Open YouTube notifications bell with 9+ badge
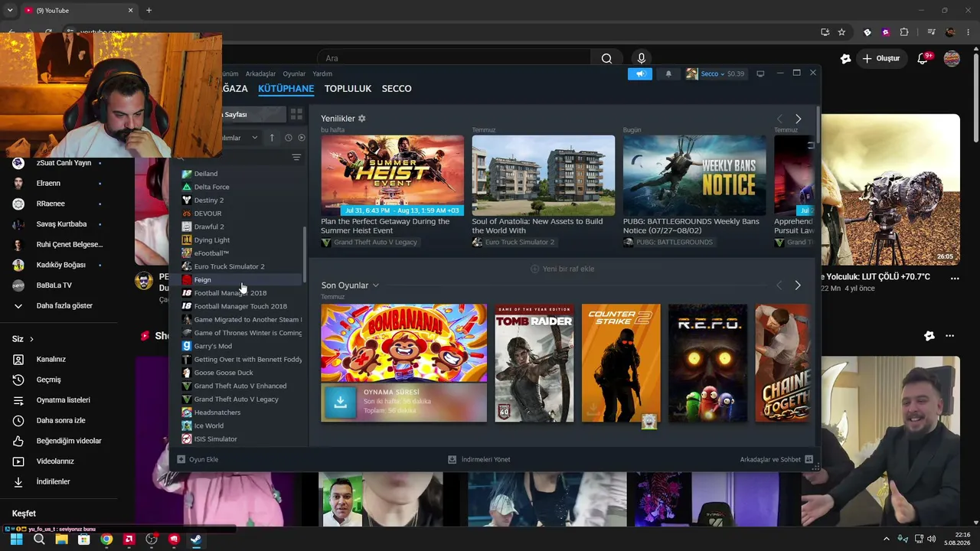980x551 pixels. click(923, 58)
